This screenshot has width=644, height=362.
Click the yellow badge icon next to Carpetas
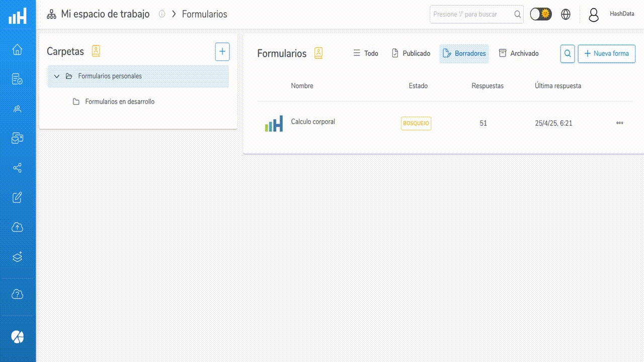click(x=96, y=51)
